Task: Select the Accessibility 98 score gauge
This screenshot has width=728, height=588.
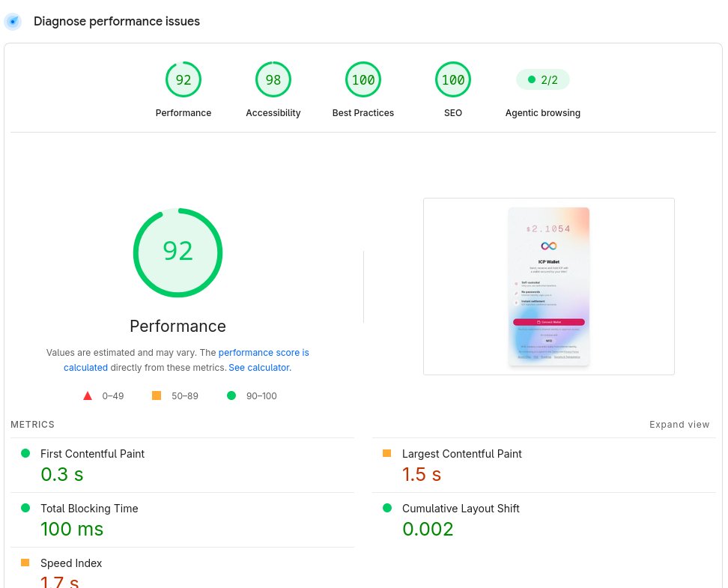Action: (x=273, y=79)
